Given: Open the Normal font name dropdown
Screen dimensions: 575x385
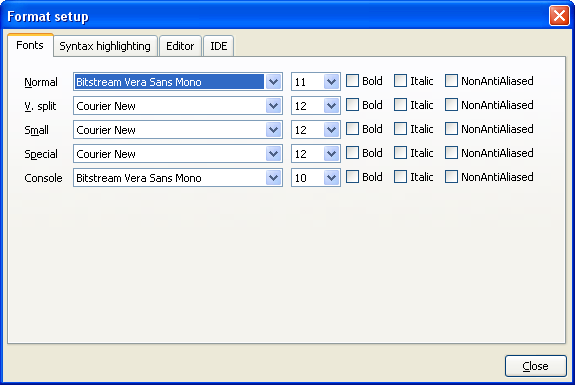Looking at the screenshot, I should (x=273, y=82).
